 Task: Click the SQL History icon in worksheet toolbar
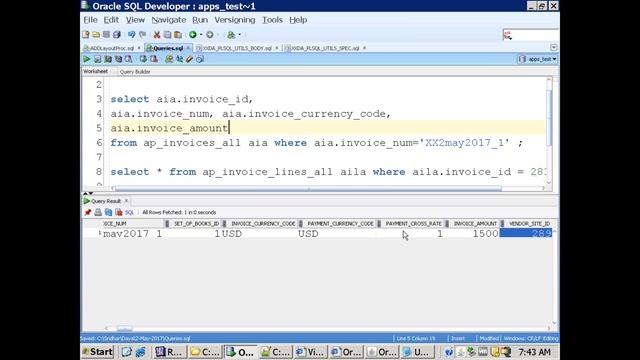click(200, 59)
